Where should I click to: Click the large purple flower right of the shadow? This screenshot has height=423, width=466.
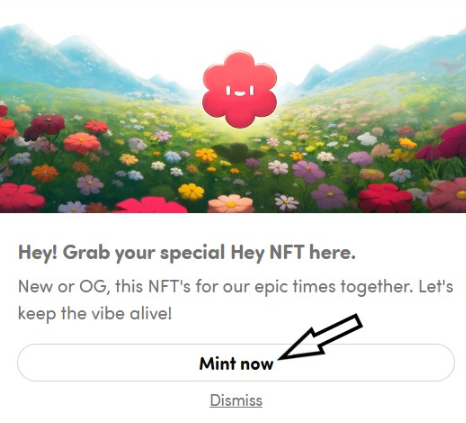[308, 171]
